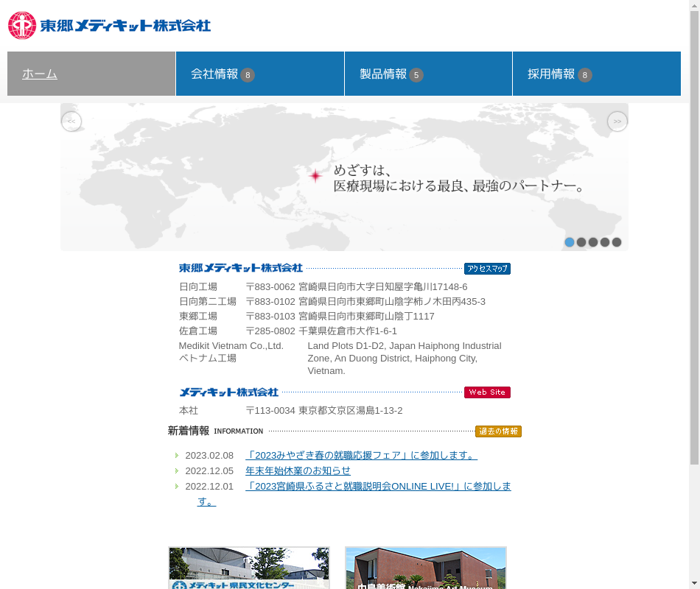Open the 過去の情報 past news badge
This screenshot has height=589, width=700.
(498, 431)
